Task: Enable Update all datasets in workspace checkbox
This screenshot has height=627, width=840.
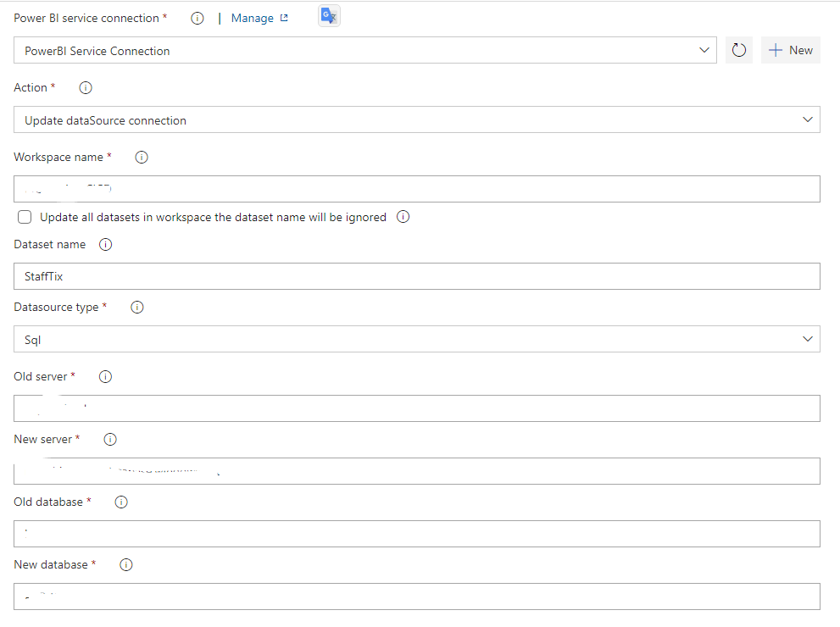Action: [25, 217]
